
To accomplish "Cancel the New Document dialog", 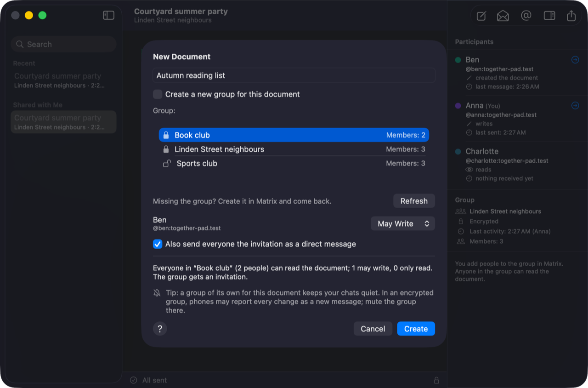I will tap(373, 329).
